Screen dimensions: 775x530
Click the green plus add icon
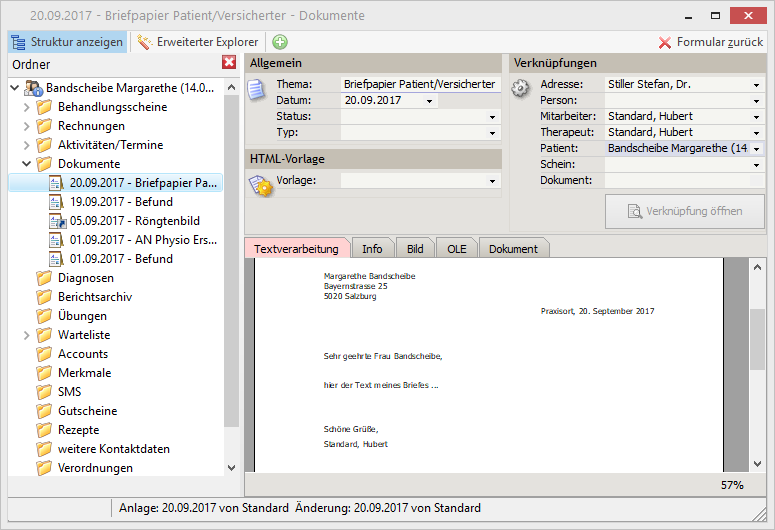coord(280,42)
